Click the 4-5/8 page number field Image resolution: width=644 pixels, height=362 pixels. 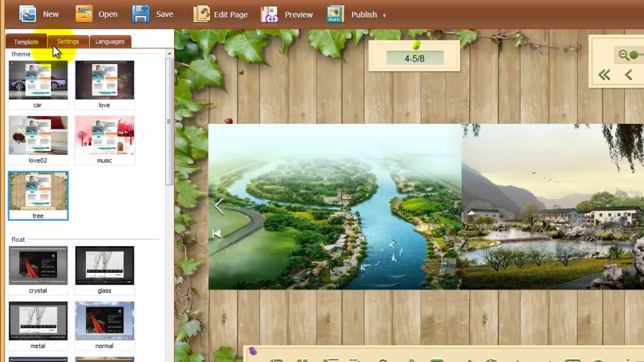415,58
